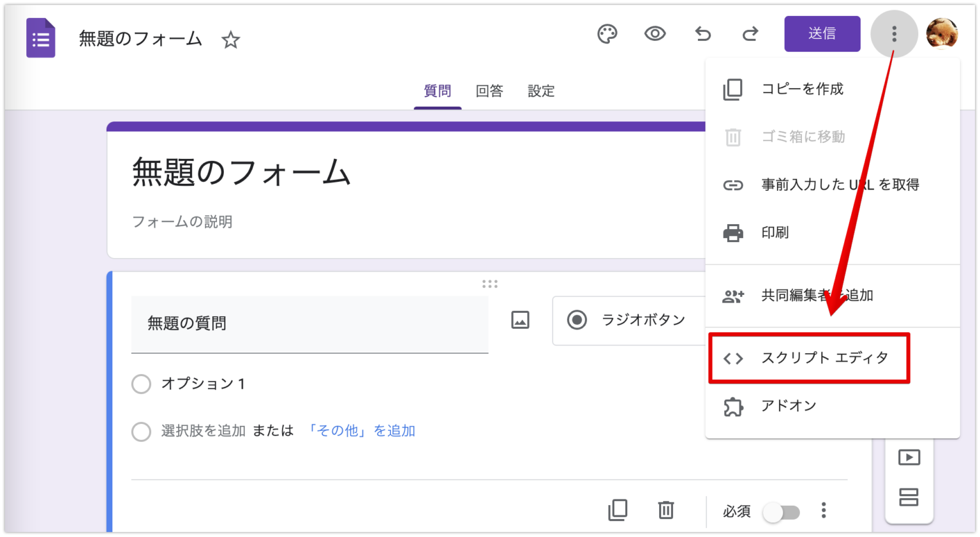Image resolution: width=980 pixels, height=537 pixels.
Task: Click the フォームの説明 description field
Action: (x=182, y=222)
